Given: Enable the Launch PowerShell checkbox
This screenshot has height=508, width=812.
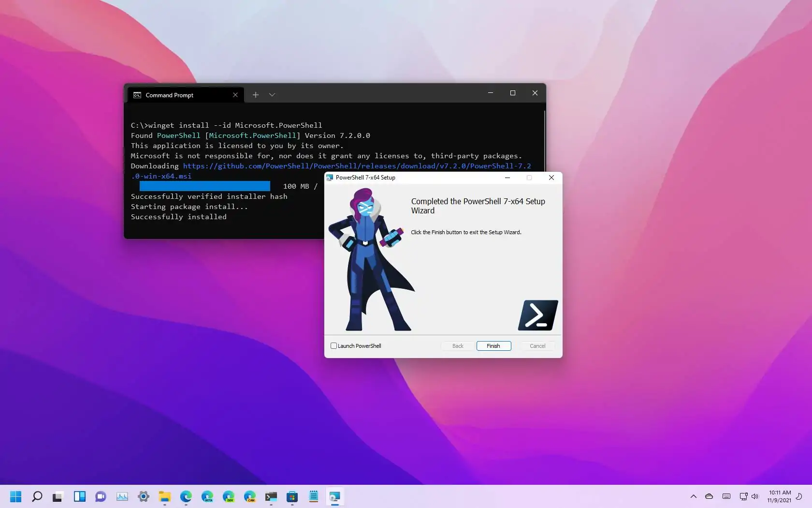Looking at the screenshot, I should point(333,346).
